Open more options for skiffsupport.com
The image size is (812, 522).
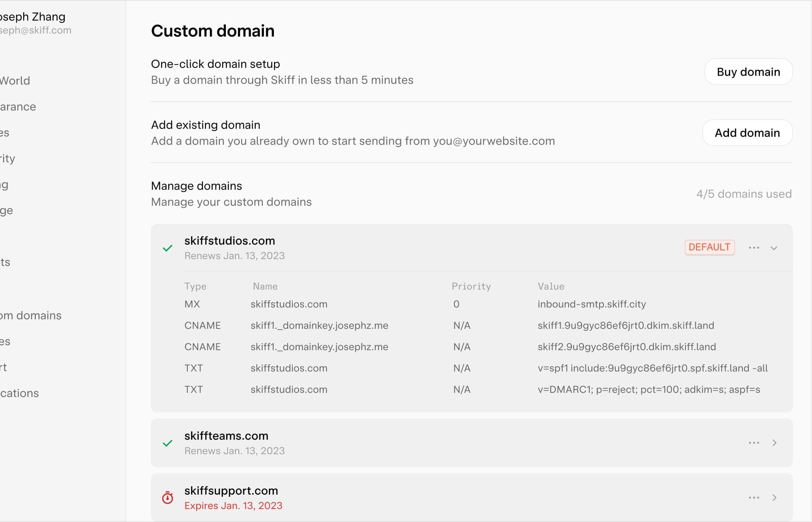click(x=754, y=498)
